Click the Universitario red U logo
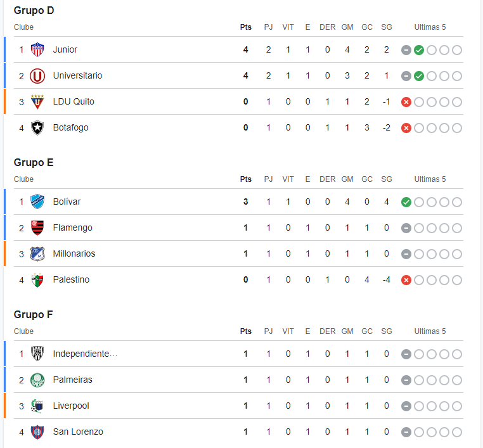This screenshot has height=448, width=483. tap(37, 76)
